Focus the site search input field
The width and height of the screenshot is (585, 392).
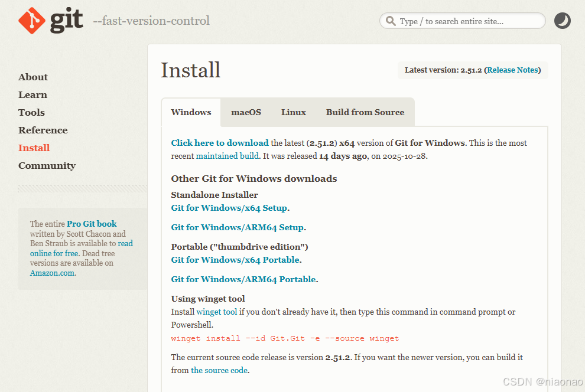[x=462, y=21]
